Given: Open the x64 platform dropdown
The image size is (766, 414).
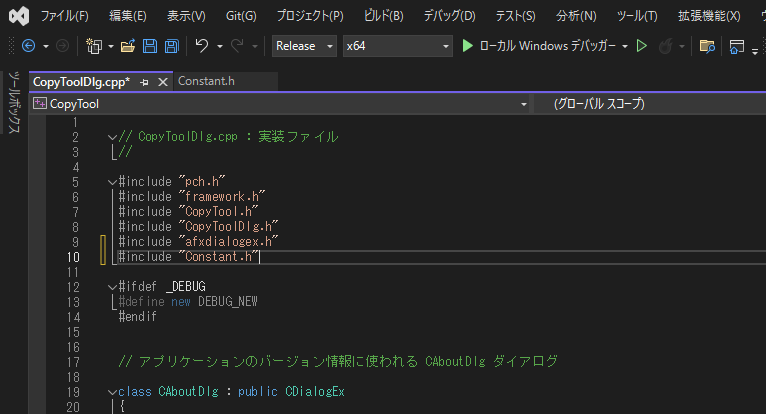Looking at the screenshot, I should [x=396, y=46].
